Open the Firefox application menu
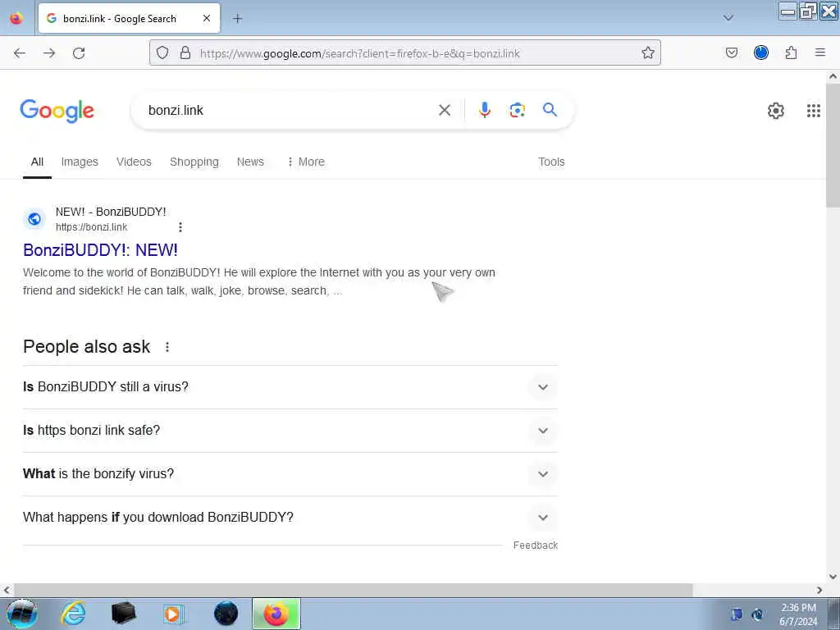Image resolution: width=840 pixels, height=630 pixels. coord(820,52)
